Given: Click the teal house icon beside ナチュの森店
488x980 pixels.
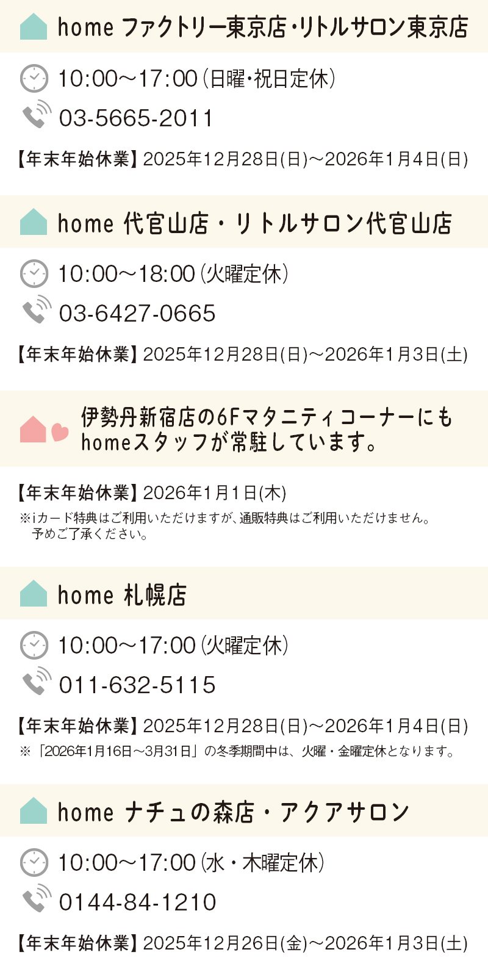Looking at the screenshot, I should point(34,811).
